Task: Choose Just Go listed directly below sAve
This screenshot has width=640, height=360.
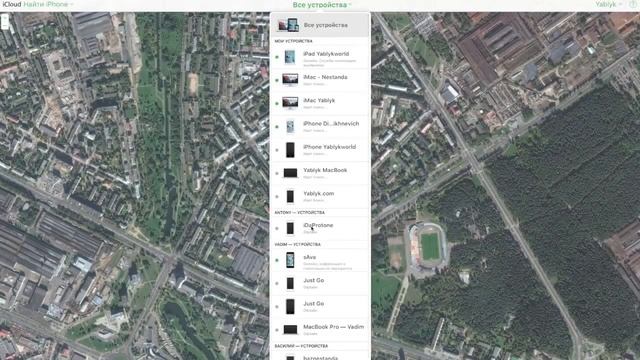Action: click(320, 283)
